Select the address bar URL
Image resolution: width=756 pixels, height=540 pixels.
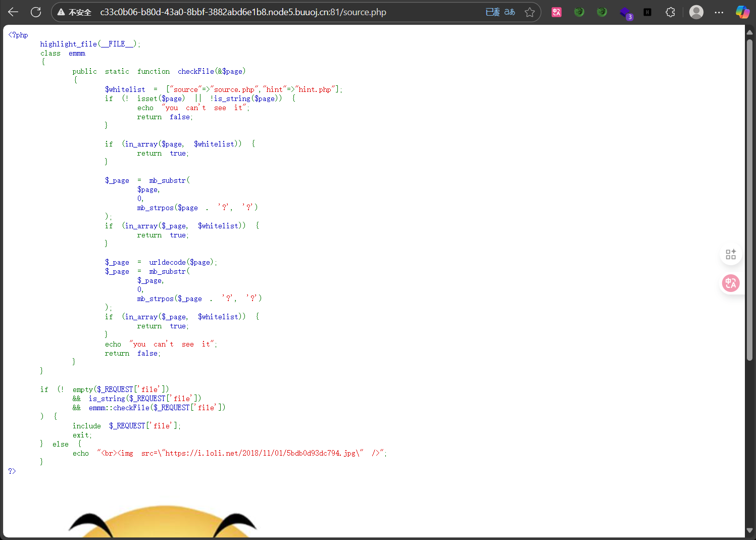click(x=243, y=12)
